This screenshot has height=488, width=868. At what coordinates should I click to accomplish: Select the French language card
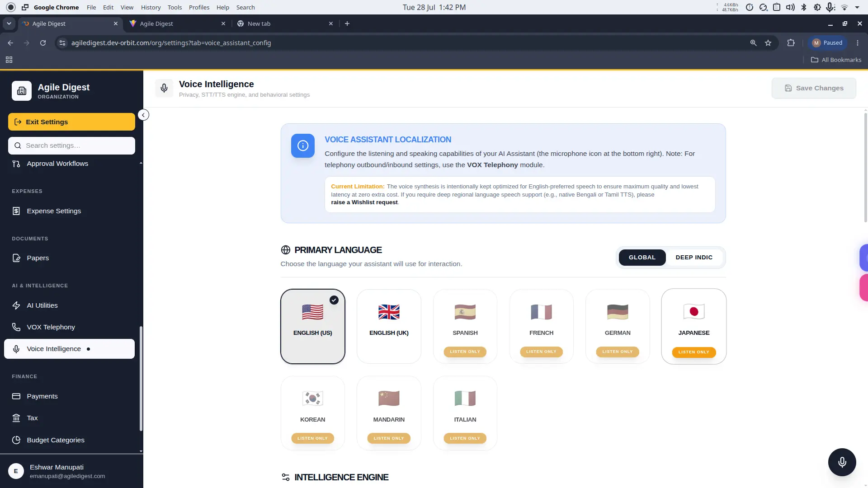541,326
